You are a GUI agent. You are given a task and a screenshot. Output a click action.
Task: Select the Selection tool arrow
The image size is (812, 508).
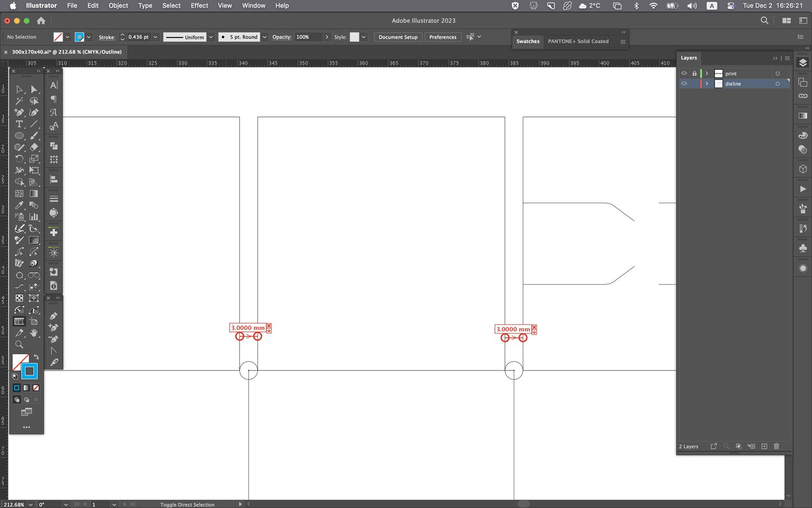(19, 89)
